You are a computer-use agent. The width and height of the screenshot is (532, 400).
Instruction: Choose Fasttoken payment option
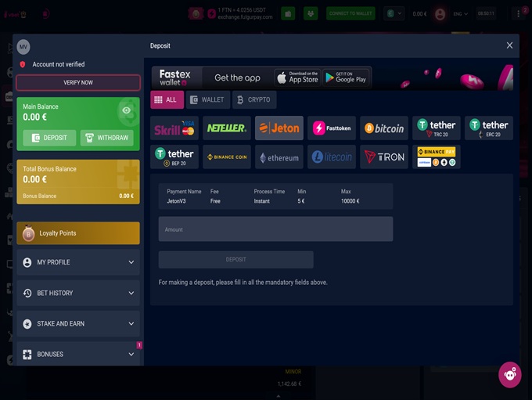click(332, 128)
